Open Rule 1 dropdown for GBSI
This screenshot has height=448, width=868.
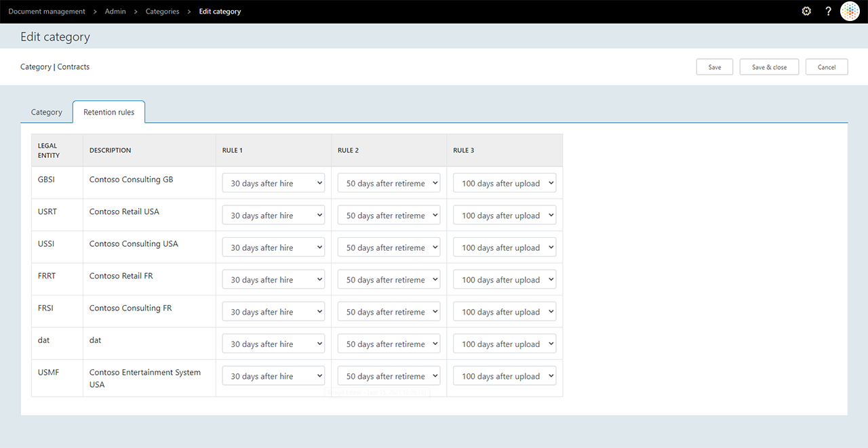(273, 183)
